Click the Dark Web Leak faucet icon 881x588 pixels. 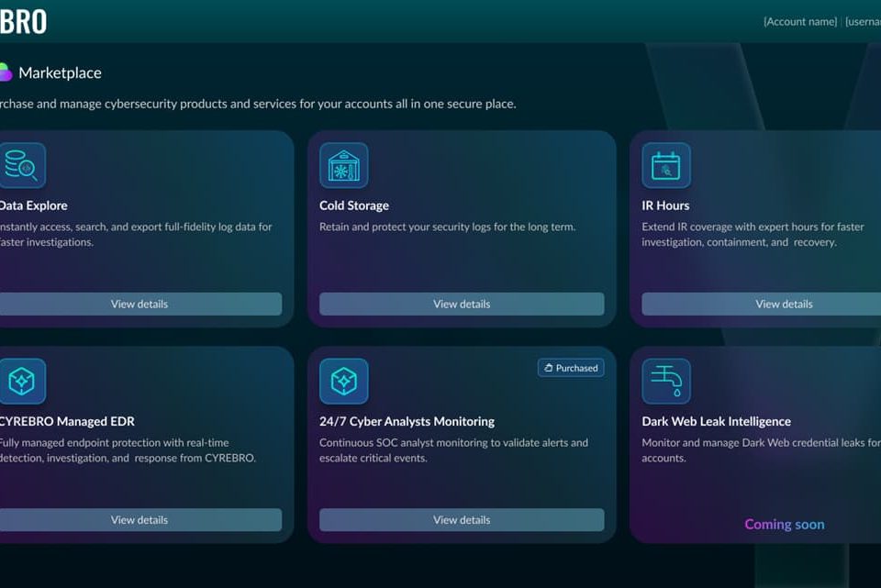click(665, 382)
